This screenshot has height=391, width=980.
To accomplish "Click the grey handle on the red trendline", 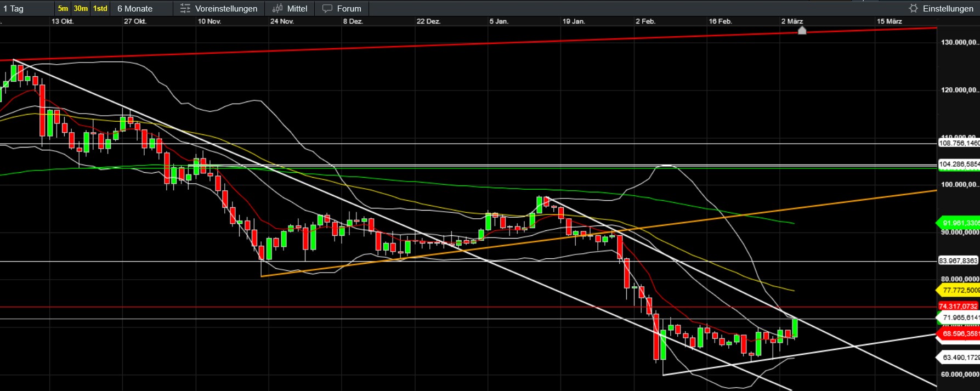I will [802, 31].
